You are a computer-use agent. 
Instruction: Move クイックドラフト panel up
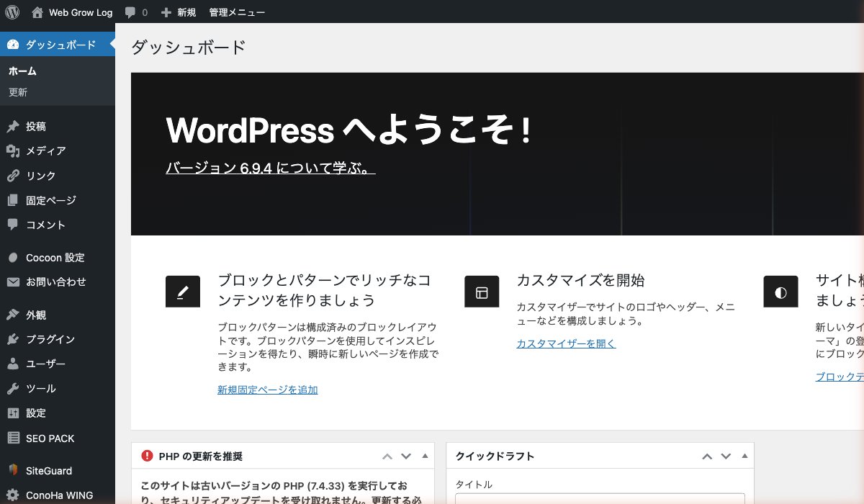[x=707, y=456]
